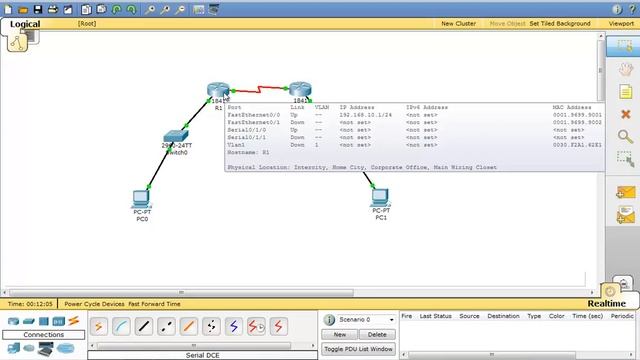This screenshot has height=360, width=640.
Task: Pick the Phone cable connection
Action: pos(211,327)
